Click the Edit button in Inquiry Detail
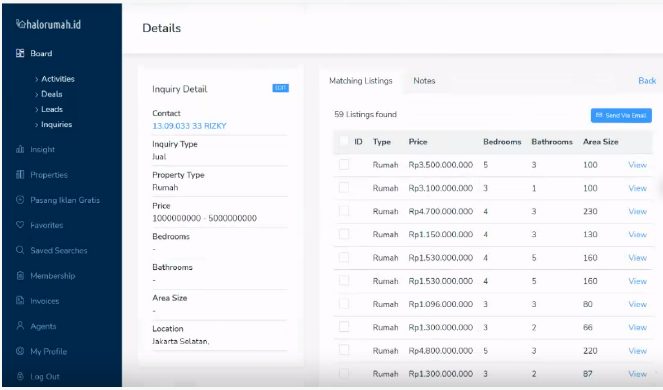 280,88
